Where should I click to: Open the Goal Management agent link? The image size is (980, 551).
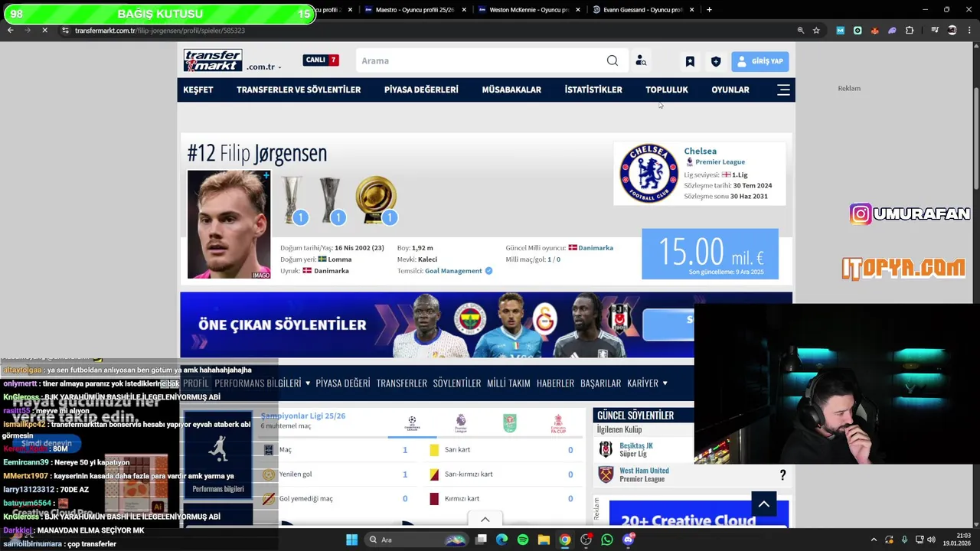[x=453, y=271]
